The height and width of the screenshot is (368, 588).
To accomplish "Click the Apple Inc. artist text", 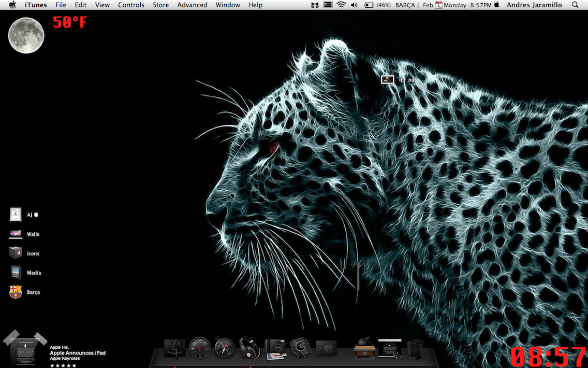I will point(59,347).
